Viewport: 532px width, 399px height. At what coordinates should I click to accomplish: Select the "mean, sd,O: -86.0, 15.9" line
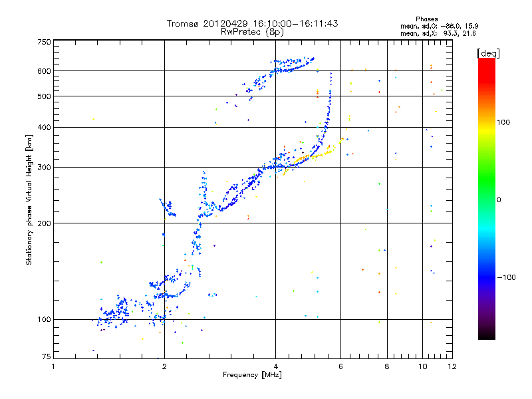tap(439, 26)
